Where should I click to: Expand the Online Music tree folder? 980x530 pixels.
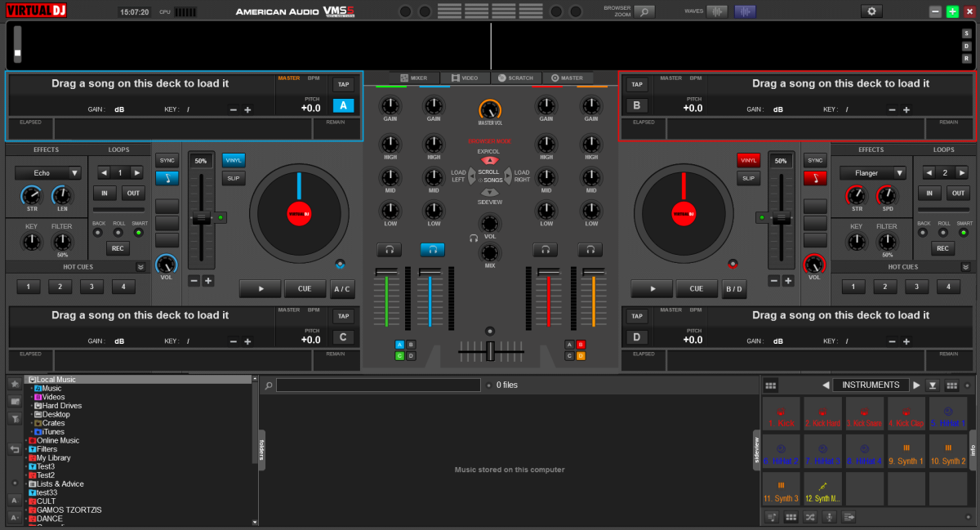[26, 441]
